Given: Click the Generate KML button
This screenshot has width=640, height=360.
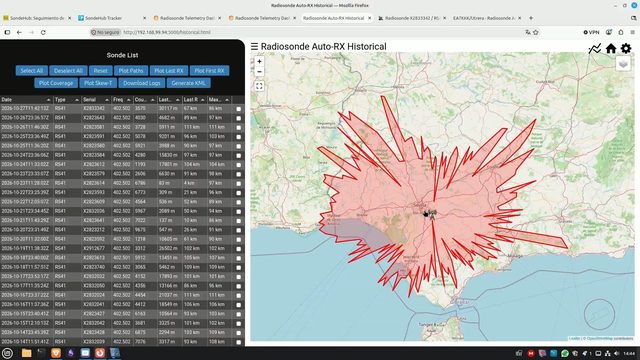Looking at the screenshot, I should tap(189, 83).
